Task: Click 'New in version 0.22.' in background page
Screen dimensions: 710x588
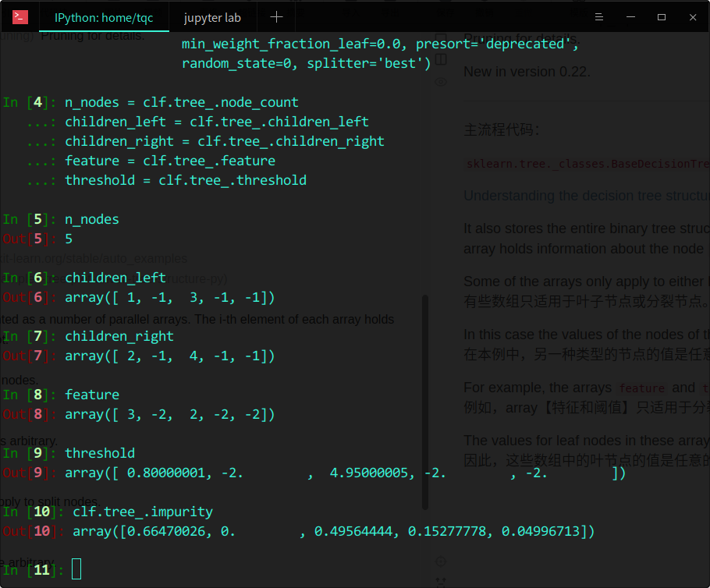Action: pyautogui.click(x=527, y=72)
